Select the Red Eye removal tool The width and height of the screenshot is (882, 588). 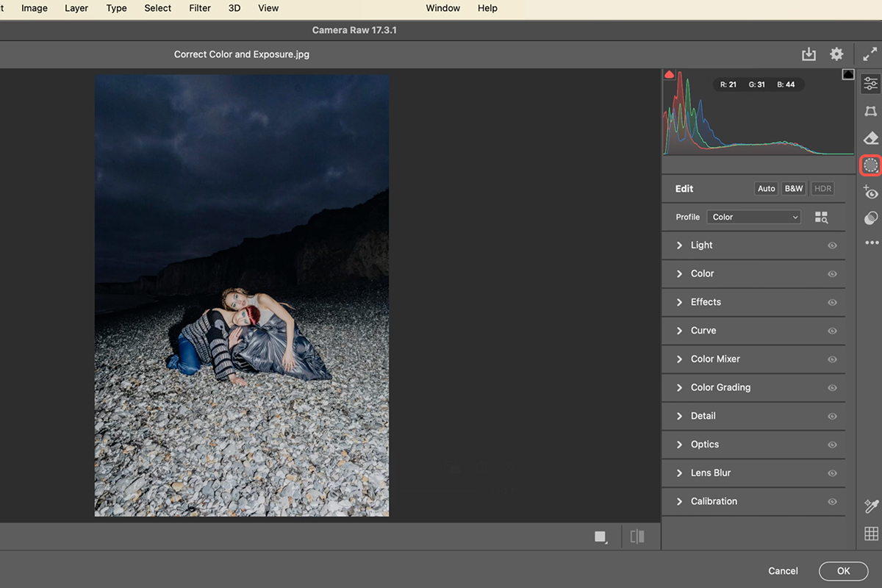(871, 193)
